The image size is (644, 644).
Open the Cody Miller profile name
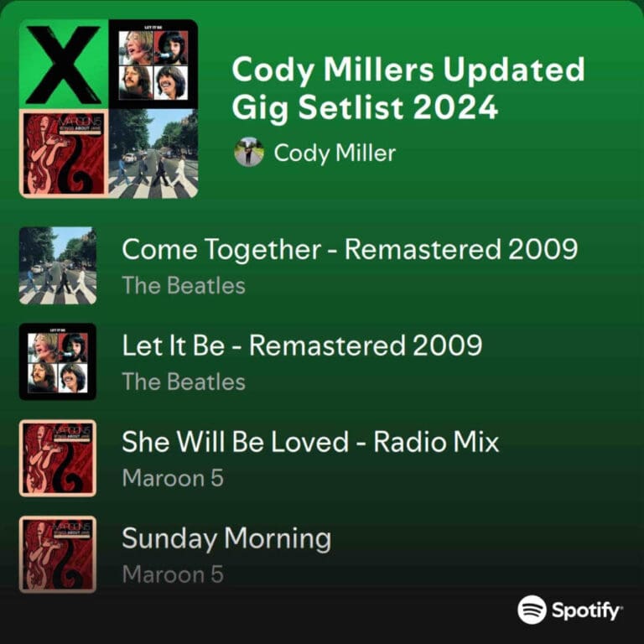[335, 153]
